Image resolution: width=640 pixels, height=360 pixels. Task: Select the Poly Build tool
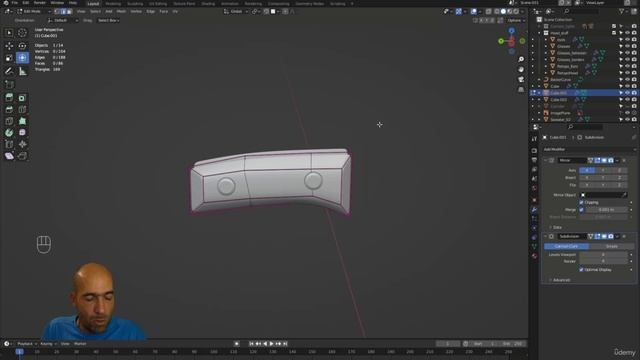[22, 121]
